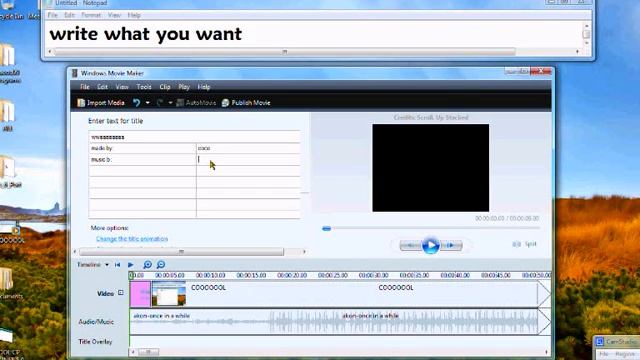Click the Split clip button

pos(525,244)
